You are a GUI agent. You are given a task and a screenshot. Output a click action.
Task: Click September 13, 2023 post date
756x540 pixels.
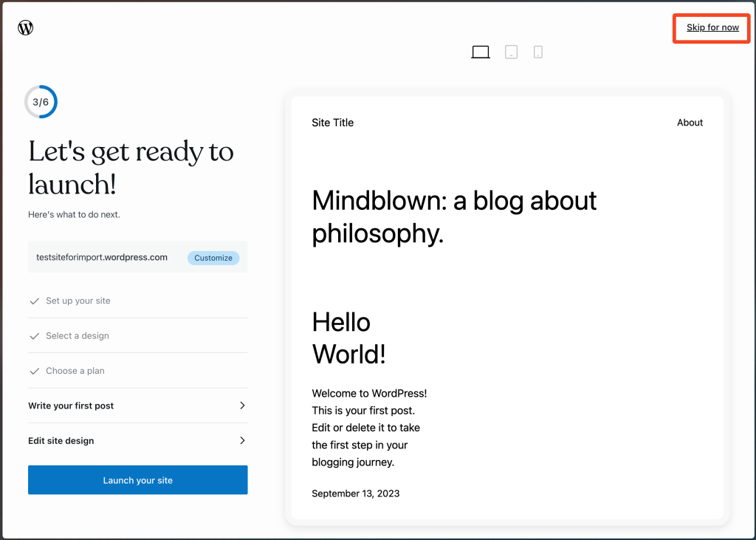click(355, 493)
